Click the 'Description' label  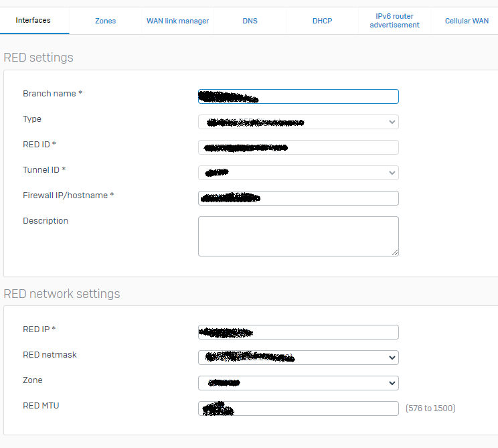coord(46,221)
